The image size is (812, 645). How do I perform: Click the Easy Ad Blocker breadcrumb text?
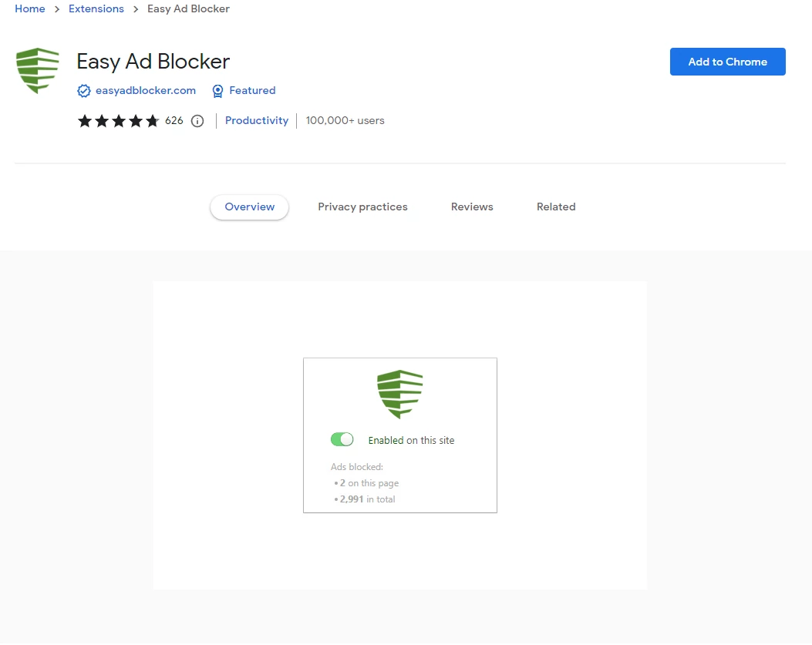tap(188, 8)
